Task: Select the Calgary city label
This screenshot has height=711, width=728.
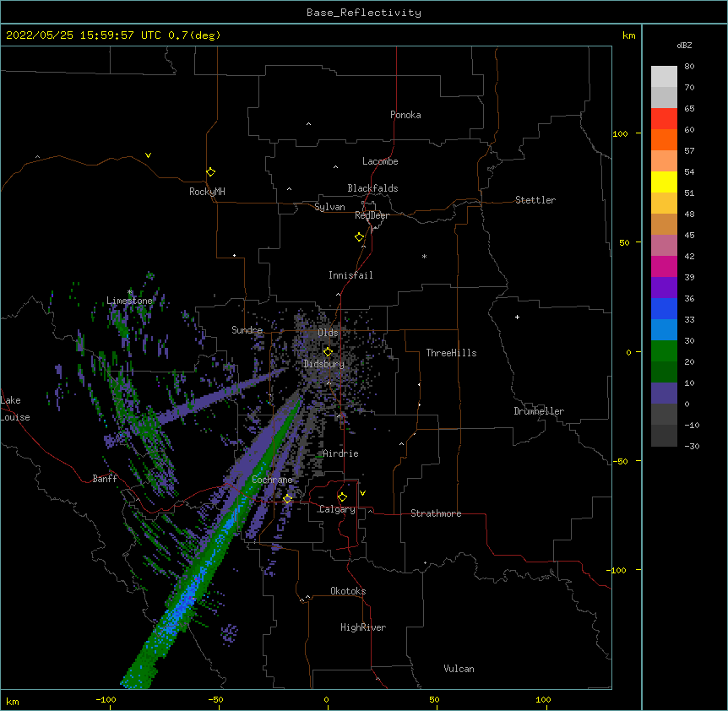Action: (x=337, y=509)
